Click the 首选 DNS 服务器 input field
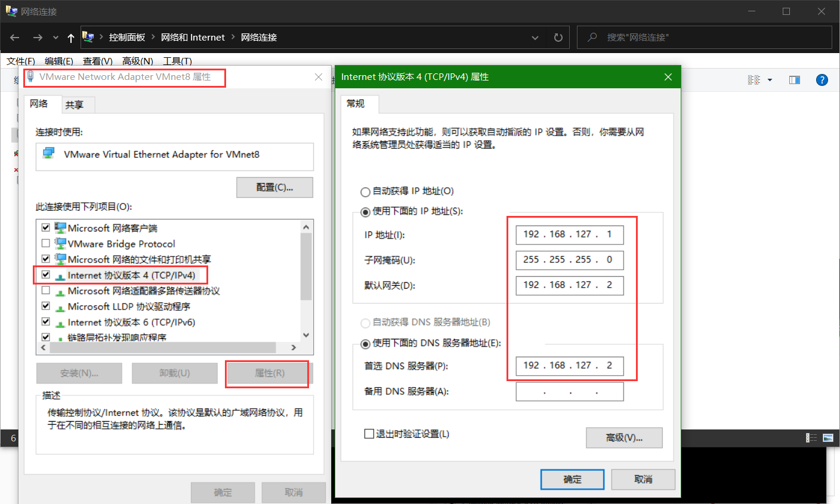The height and width of the screenshot is (504, 840). point(570,366)
